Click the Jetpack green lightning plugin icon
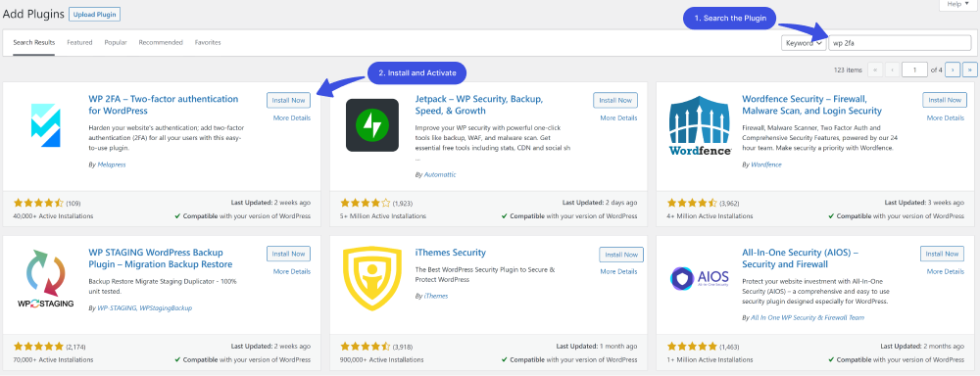The height and width of the screenshot is (376, 980). 371,125
